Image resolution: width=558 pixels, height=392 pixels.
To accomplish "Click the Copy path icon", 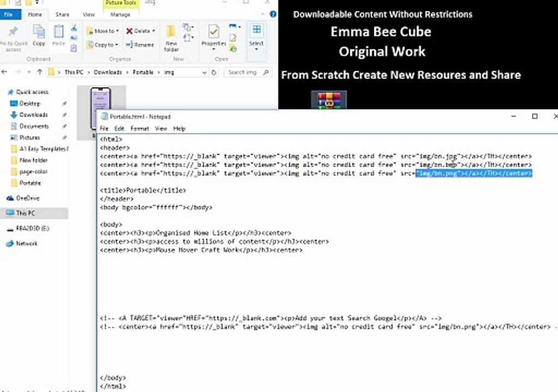I will pyautogui.click(x=74, y=38).
